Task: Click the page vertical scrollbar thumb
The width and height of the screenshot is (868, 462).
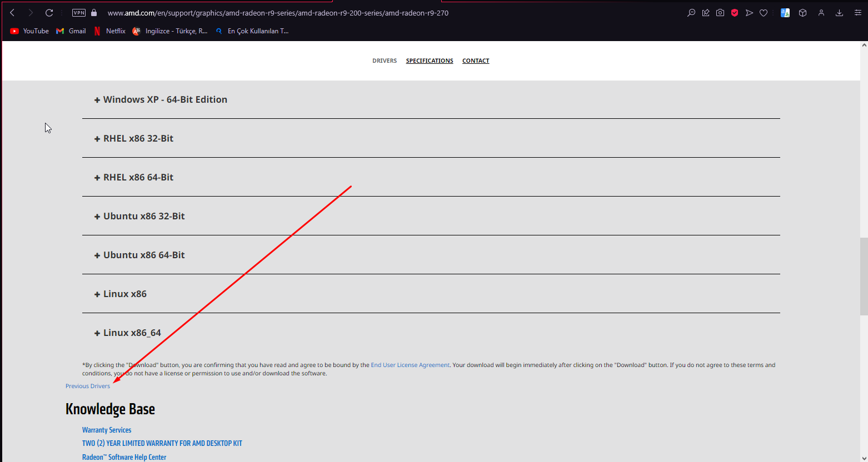Action: point(864,276)
